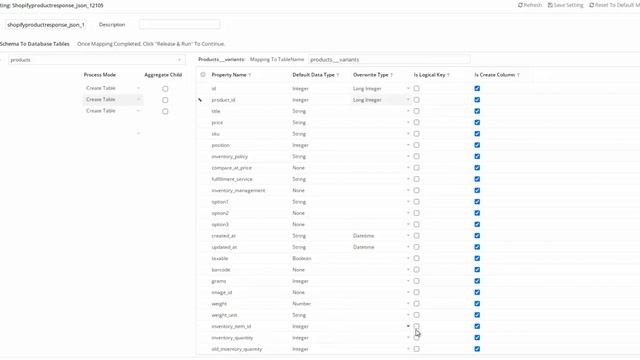Click the Refresh icon in top toolbar
Image resolution: width=640 pixels, height=360 pixels.
520,5
